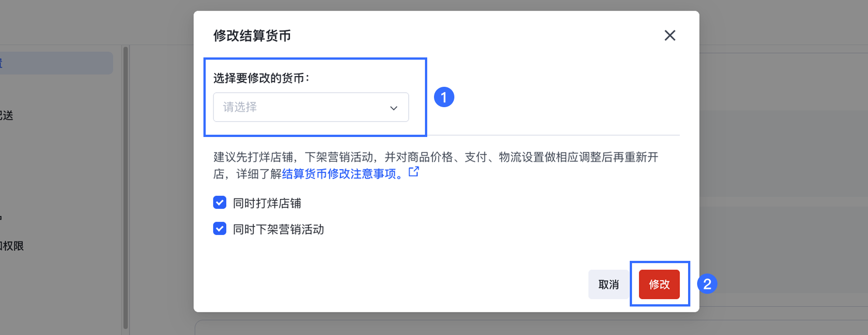
Task: Click the 同时下架营销活动 label text
Action: (278, 230)
